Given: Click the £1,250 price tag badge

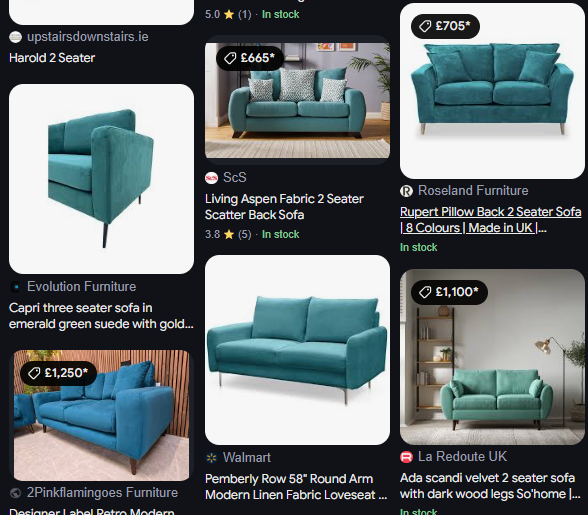Looking at the screenshot, I should click(x=58, y=373).
